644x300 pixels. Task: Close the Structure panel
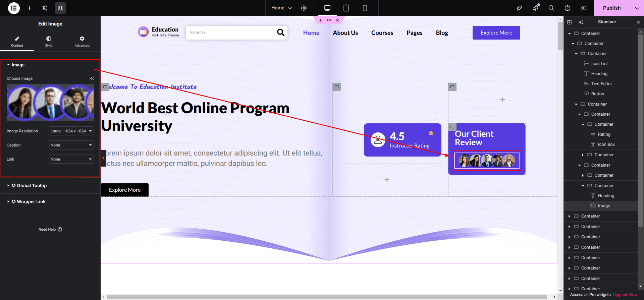[x=638, y=22]
